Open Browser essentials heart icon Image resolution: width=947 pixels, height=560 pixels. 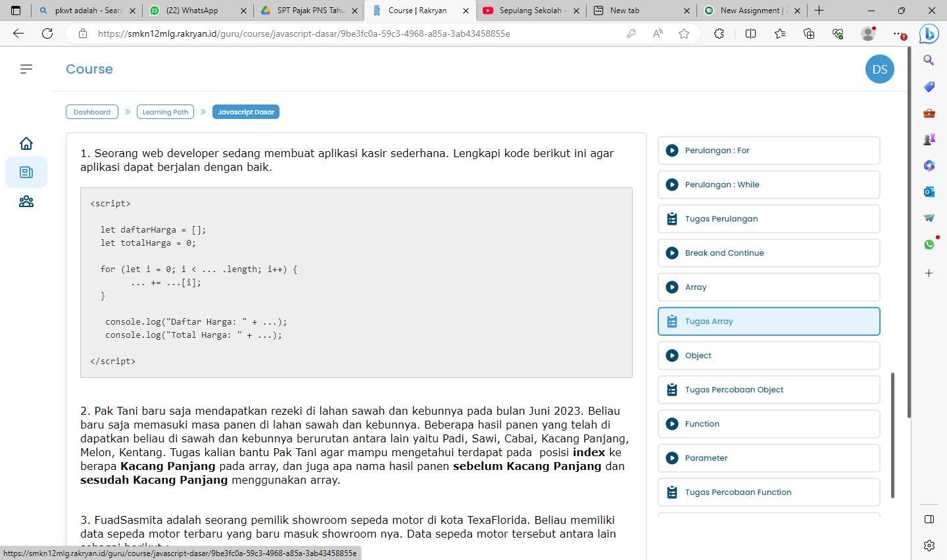coord(838,34)
